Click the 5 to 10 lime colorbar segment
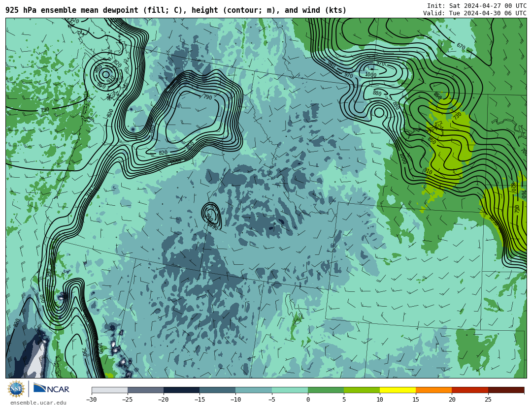This screenshot has width=532, height=409. [x=362, y=390]
